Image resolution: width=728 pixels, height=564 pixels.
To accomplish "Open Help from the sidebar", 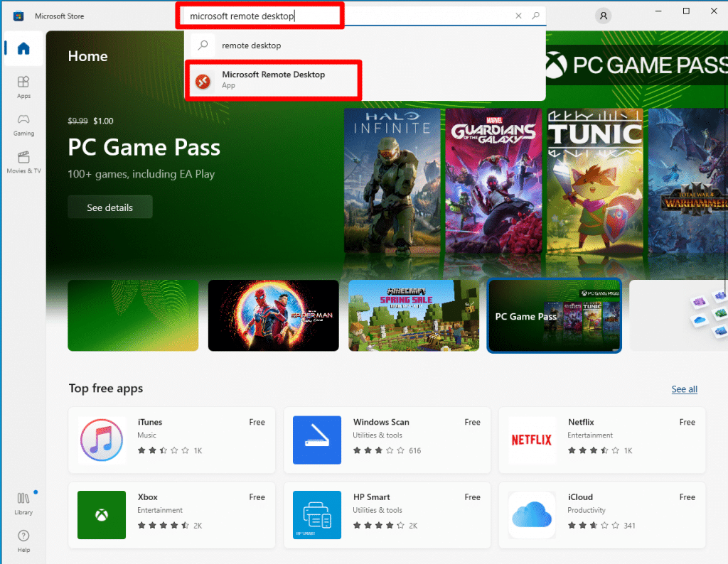I will pos(23,541).
